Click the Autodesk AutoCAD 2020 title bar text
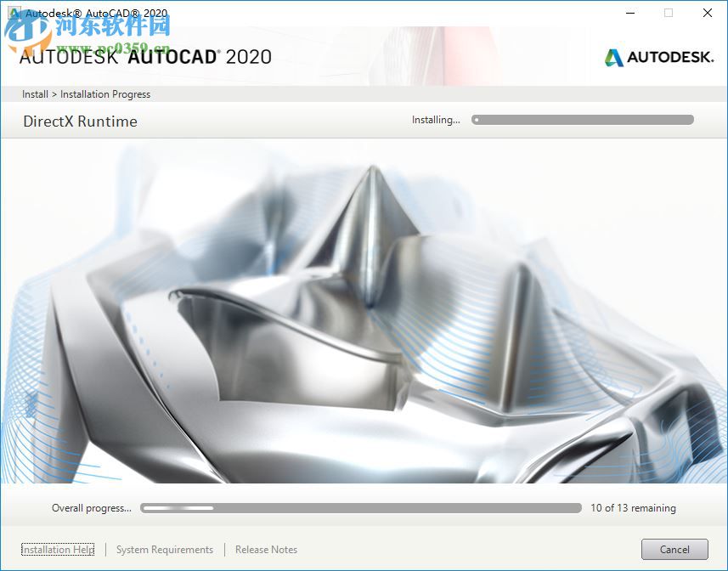This screenshot has height=571, width=728. pos(93,13)
